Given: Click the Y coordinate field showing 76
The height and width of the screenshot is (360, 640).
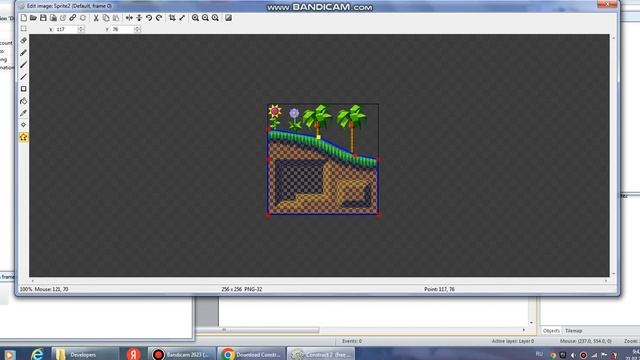Looking at the screenshot, I should pyautogui.click(x=122, y=29).
